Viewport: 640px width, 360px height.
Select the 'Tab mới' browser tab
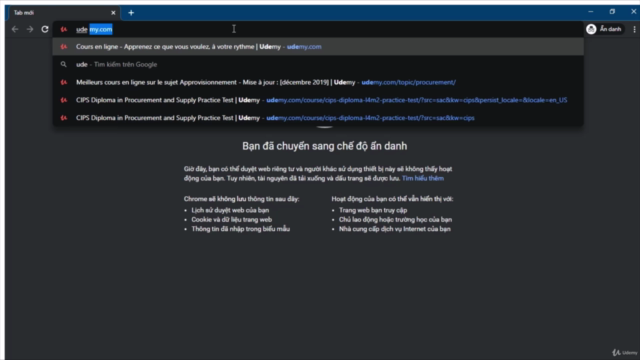coord(63,13)
